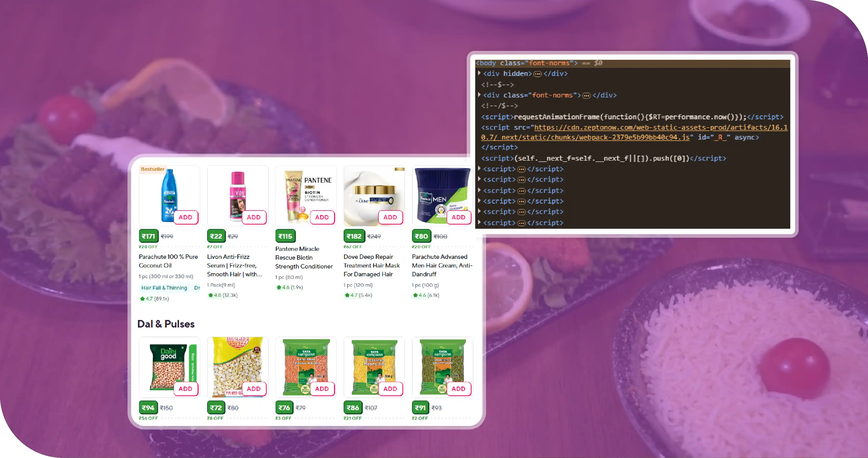Click the Livon Anti-Frizz Serum title
This screenshot has height=458, width=868.
pyautogui.click(x=234, y=266)
